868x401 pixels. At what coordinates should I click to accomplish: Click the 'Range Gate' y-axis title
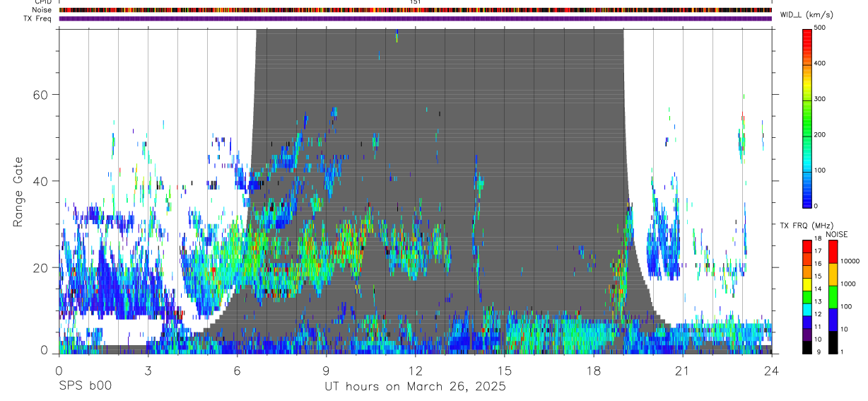pyautogui.click(x=18, y=192)
